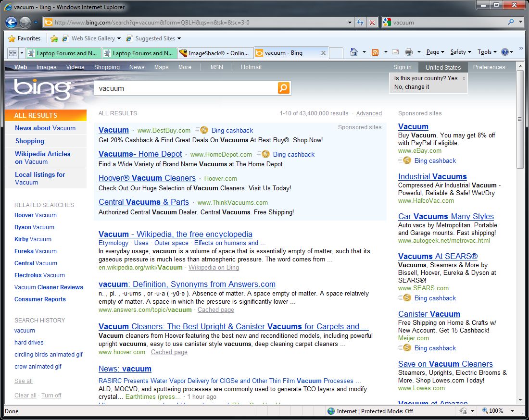Click cashback coin icon next to HomeDepot.com
The image size is (529, 420).
pos(265,154)
